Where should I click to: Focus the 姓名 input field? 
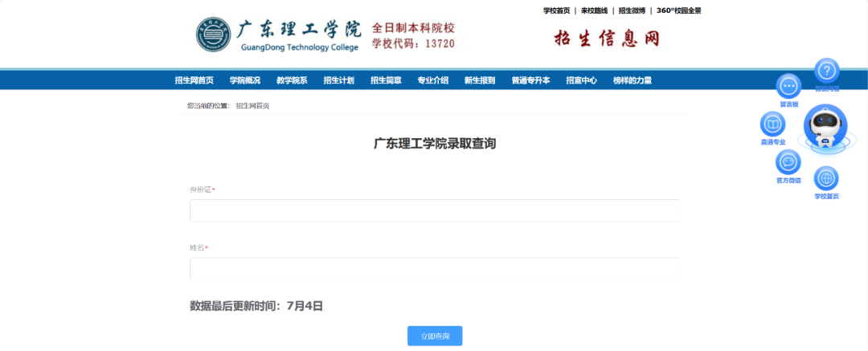click(435, 268)
